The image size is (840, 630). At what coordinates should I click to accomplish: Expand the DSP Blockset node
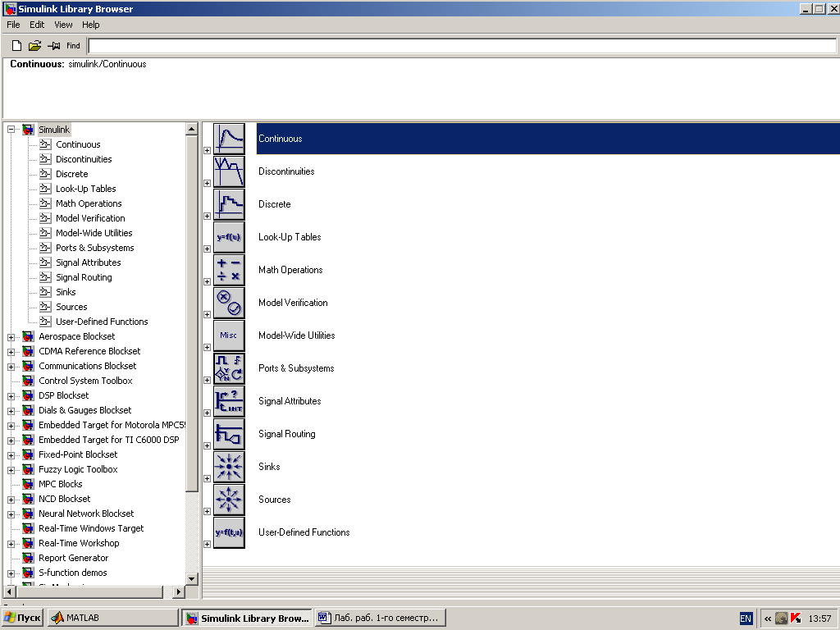tap(11, 396)
